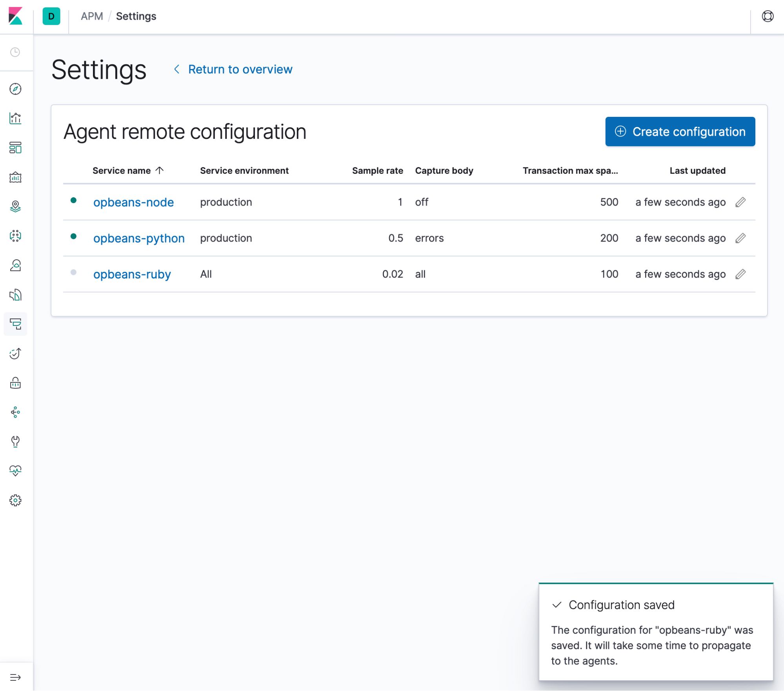This screenshot has width=784, height=691.
Task: Click the maps/canvas icon in sidebar
Action: [16, 206]
